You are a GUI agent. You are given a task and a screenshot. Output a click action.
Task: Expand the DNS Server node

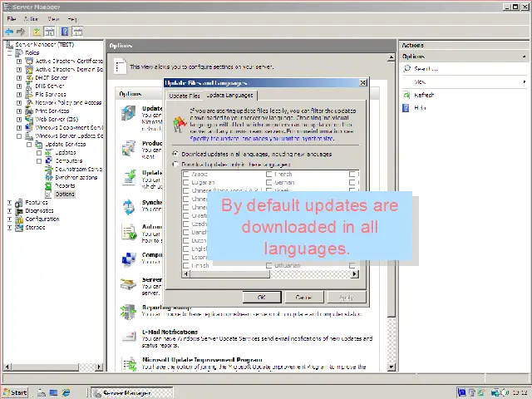pos(19,86)
